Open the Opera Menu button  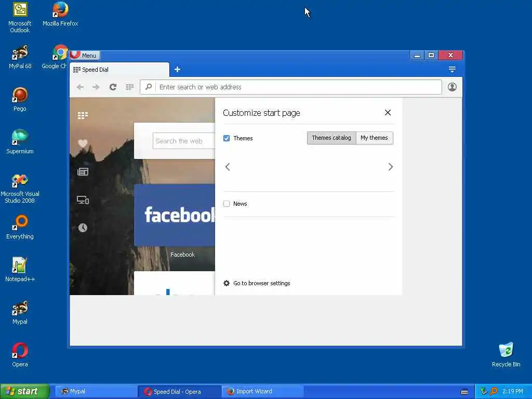tap(85, 55)
